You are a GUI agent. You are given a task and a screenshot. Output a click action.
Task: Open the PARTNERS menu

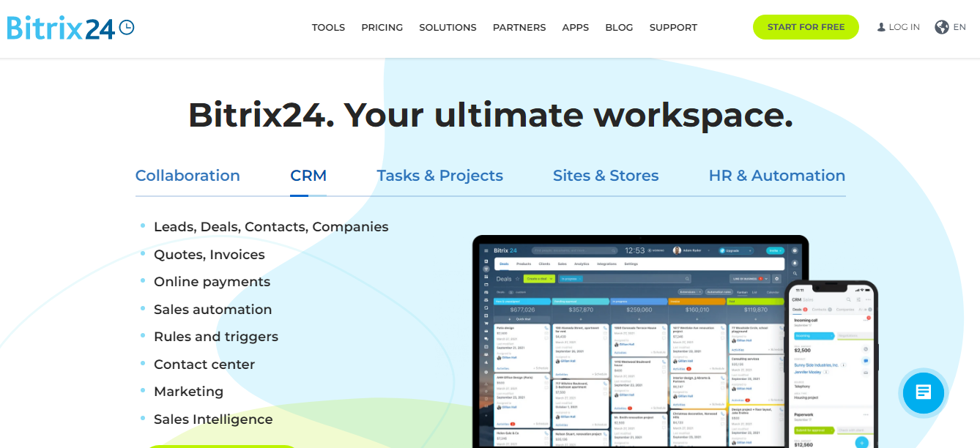point(519,28)
